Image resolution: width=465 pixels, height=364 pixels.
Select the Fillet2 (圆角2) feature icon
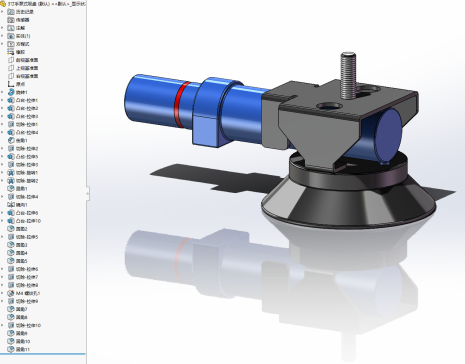pyautogui.click(x=11, y=229)
